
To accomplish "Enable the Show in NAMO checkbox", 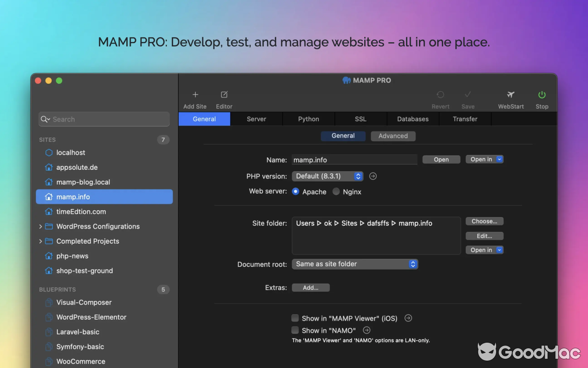I will click(295, 330).
